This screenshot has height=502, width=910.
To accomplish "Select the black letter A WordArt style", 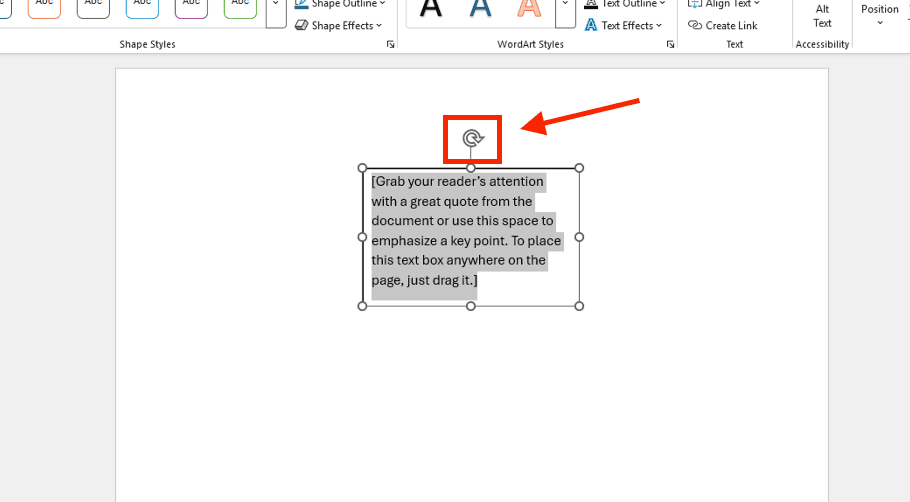I will (431, 8).
